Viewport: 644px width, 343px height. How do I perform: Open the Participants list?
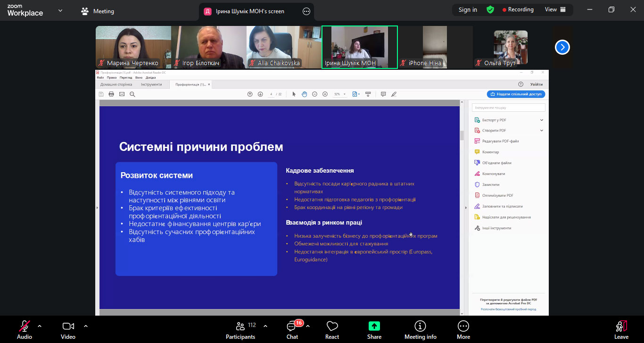pyautogui.click(x=240, y=326)
